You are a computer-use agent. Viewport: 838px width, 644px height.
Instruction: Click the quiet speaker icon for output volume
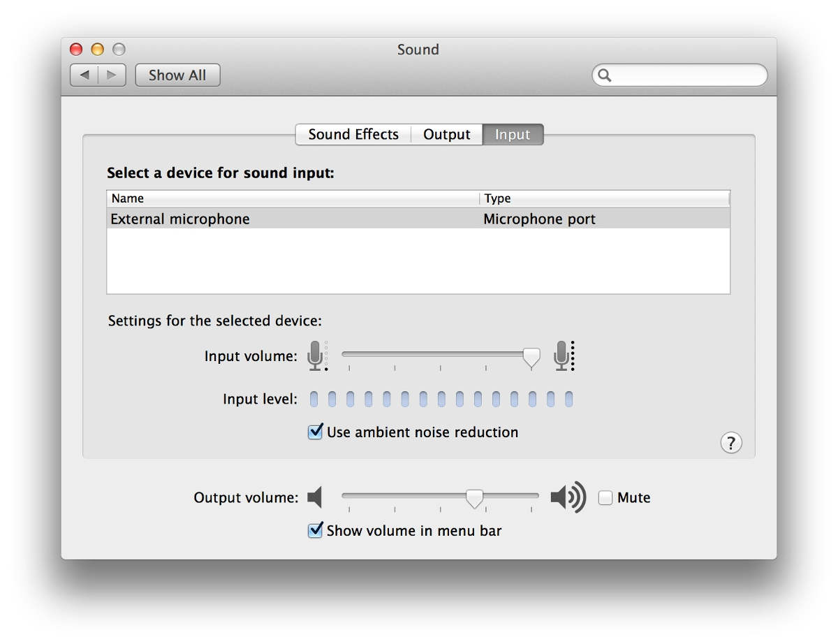[315, 498]
